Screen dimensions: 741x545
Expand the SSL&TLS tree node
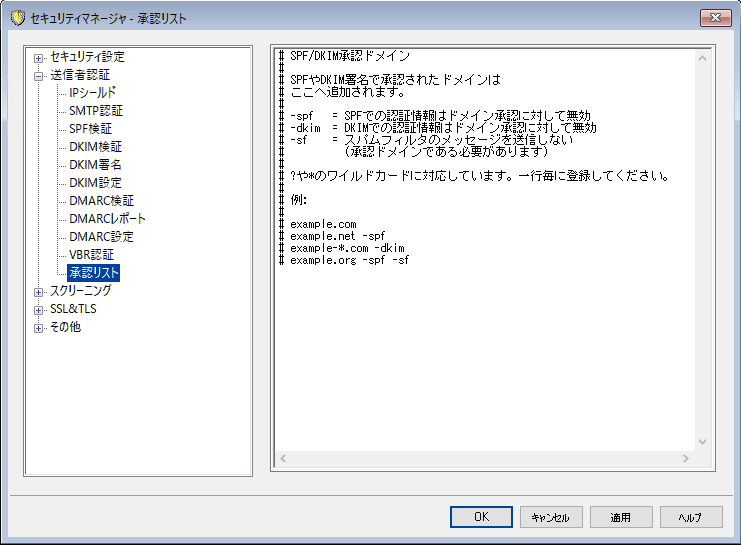point(39,309)
